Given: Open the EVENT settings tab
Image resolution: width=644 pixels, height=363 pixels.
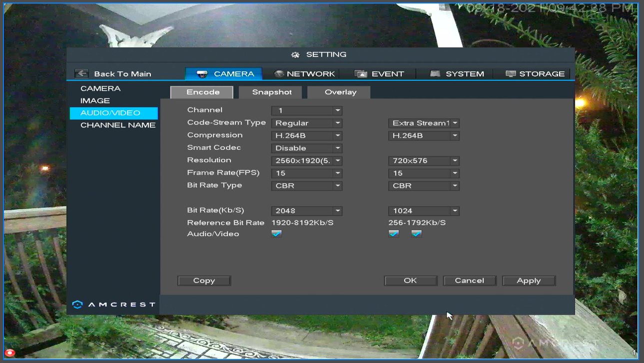Looking at the screenshot, I should click(x=379, y=74).
